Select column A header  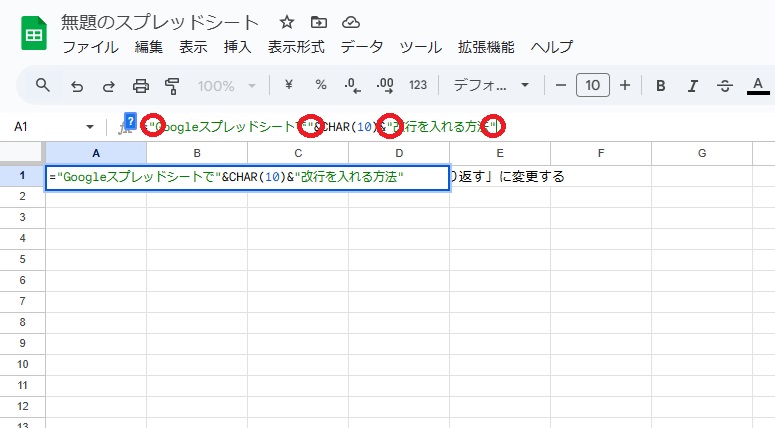(96, 153)
